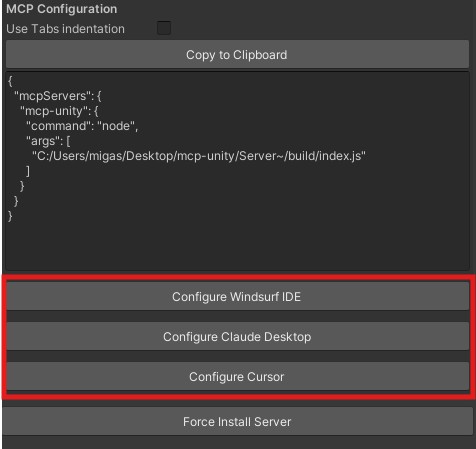Image resolution: width=476 pixels, height=449 pixels.
Task: Click the empty area below the JSON text
Action: [237, 247]
